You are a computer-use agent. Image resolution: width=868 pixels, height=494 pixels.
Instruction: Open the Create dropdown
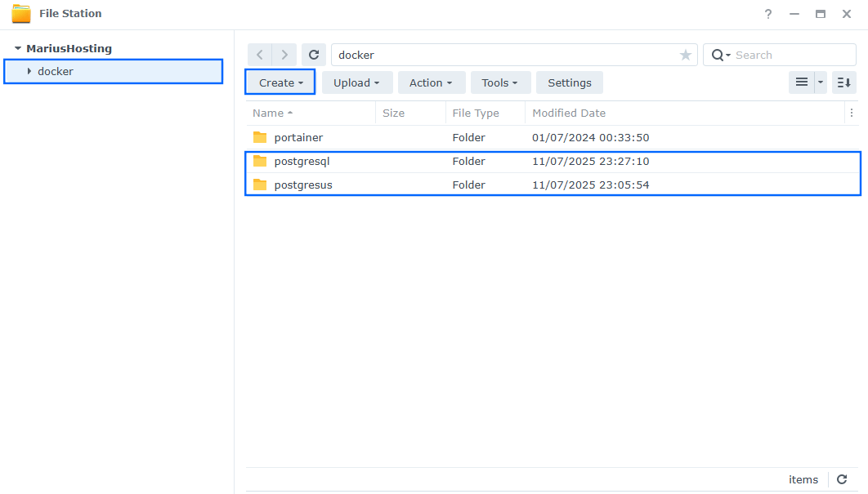[280, 82]
